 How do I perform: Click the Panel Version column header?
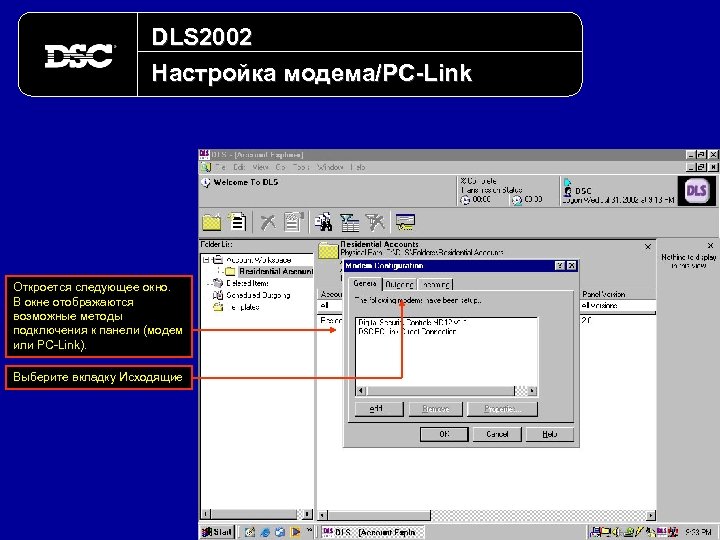618,294
